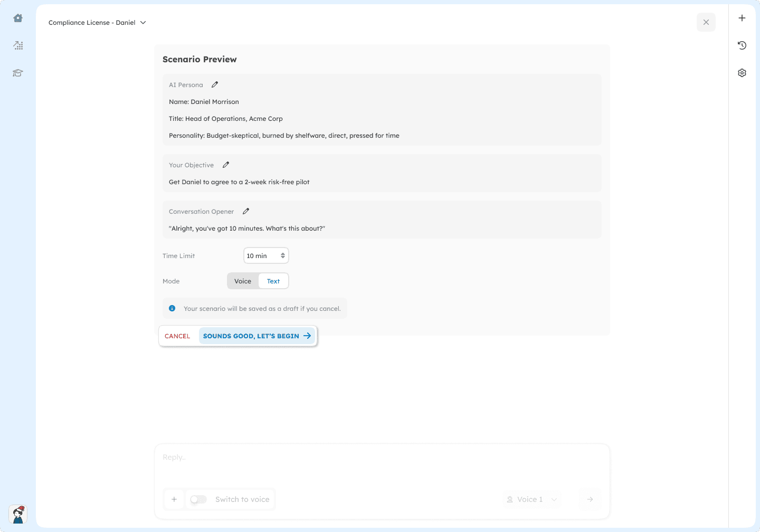Click the Scenario Preview heading
Viewport: 760px width, 532px height.
click(199, 59)
